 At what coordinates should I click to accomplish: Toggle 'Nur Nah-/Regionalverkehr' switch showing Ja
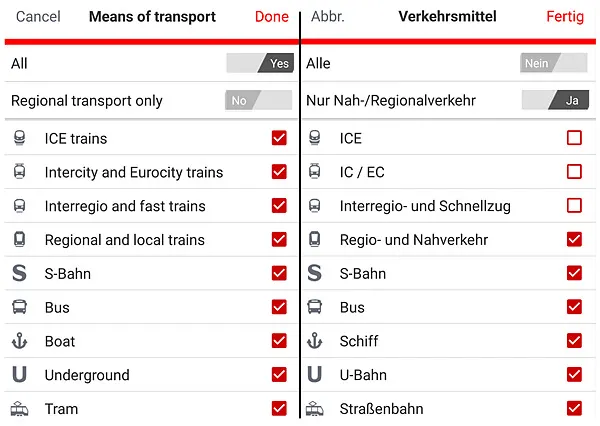tap(554, 101)
